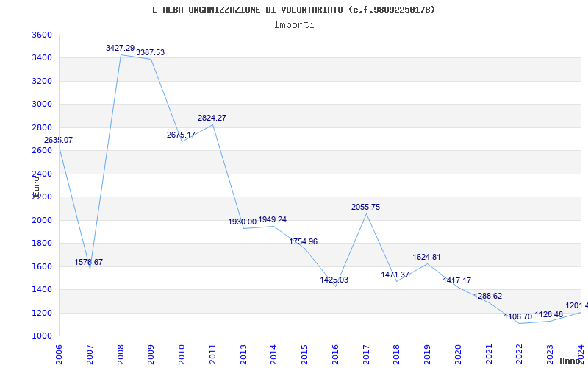Viewport: 588px width, 368px height.
Task: Click the 2018 x-axis year label
Action: pos(397,355)
